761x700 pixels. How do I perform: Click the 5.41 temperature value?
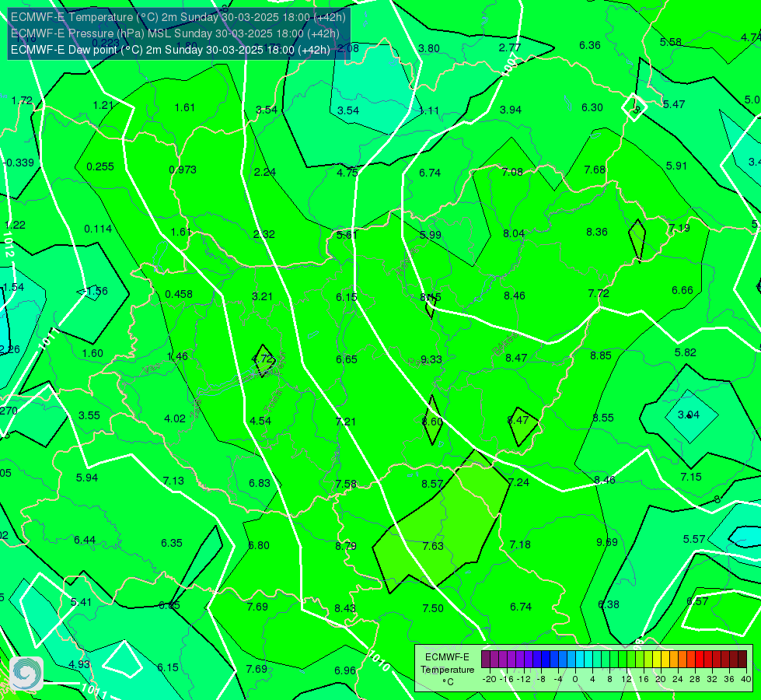81,602
